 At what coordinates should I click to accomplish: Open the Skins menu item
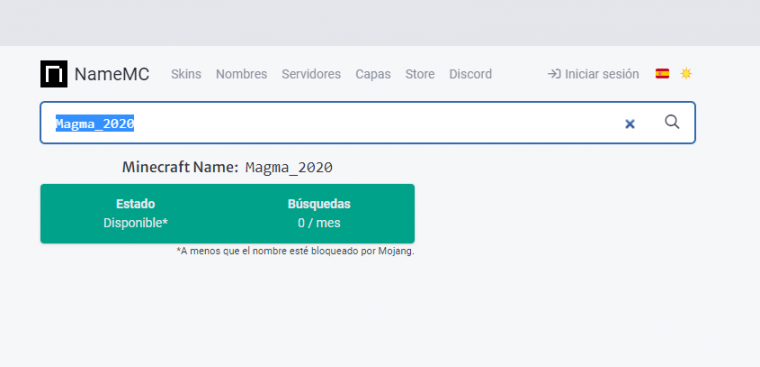186,74
